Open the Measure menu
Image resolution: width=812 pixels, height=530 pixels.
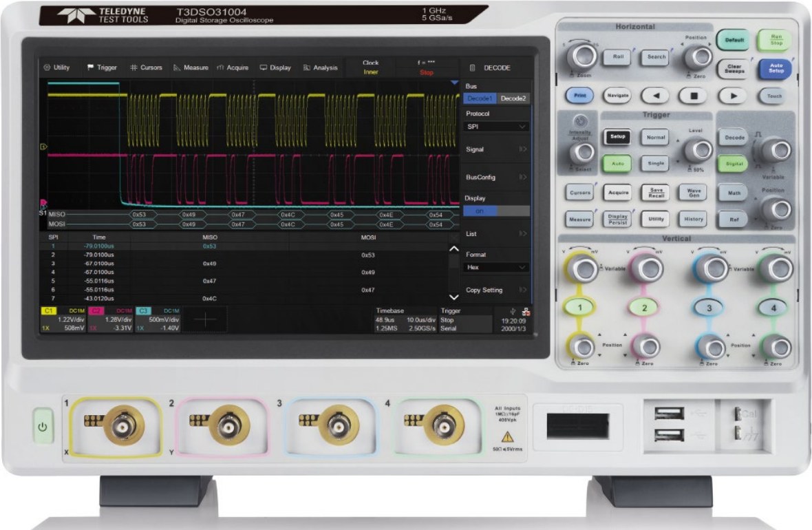pos(191,67)
